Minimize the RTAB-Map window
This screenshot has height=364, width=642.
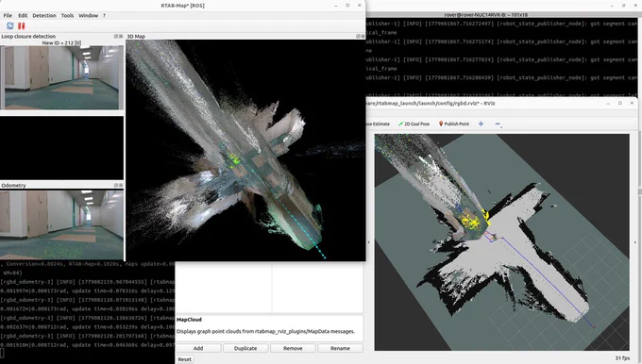pos(336,6)
